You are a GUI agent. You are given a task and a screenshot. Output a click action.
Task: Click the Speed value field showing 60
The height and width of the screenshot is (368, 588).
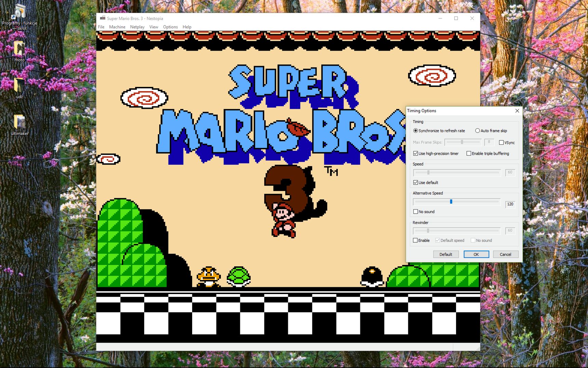tap(510, 173)
